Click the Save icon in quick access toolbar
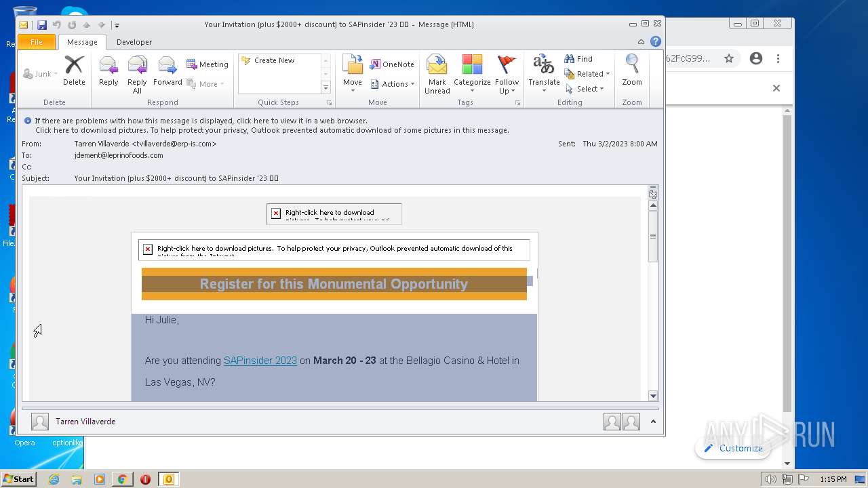 click(42, 25)
